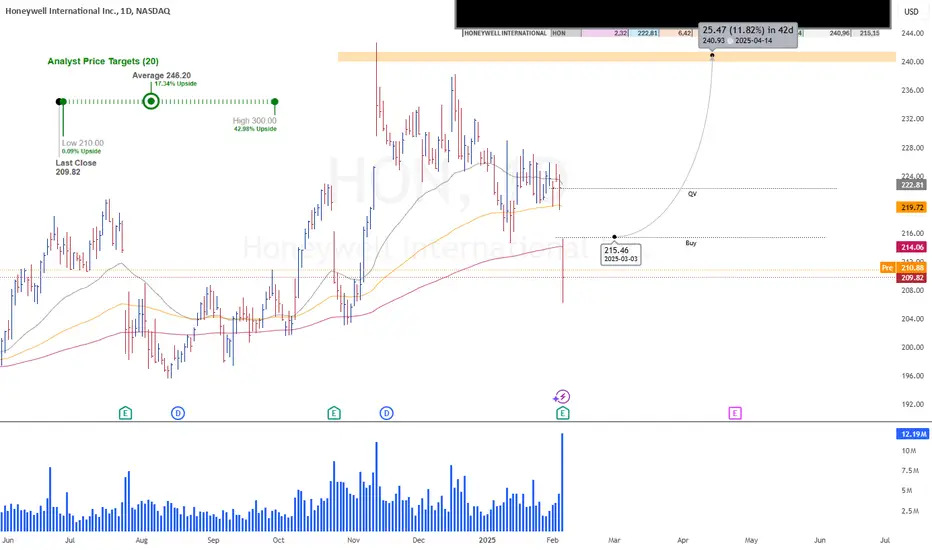This screenshot has width=932, height=550.
Task: Select the QV line label
Action: point(692,194)
